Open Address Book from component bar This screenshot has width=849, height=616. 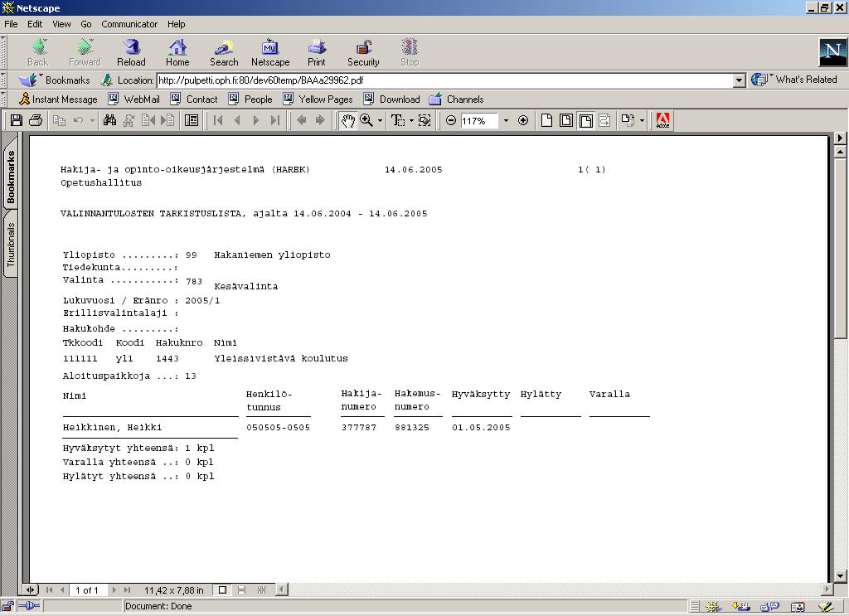coord(798,607)
